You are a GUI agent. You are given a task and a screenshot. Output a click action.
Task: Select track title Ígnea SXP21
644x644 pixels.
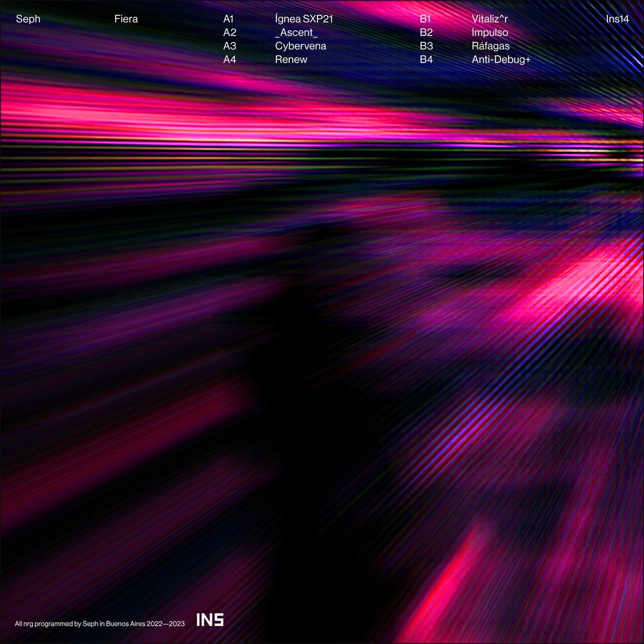pyautogui.click(x=303, y=19)
